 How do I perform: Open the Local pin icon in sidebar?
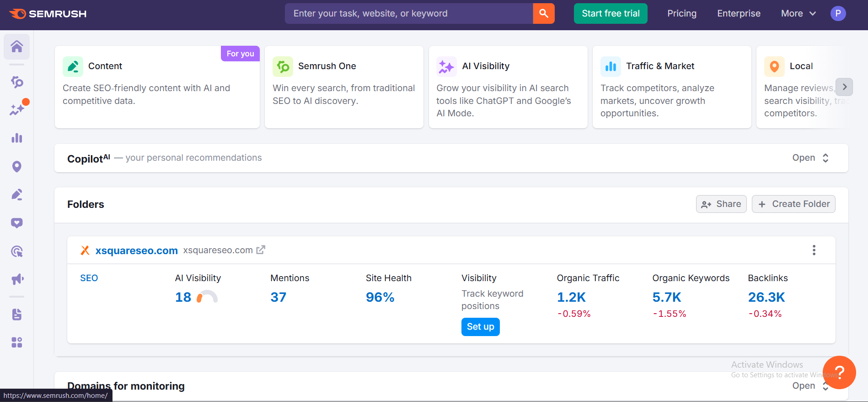(x=17, y=166)
